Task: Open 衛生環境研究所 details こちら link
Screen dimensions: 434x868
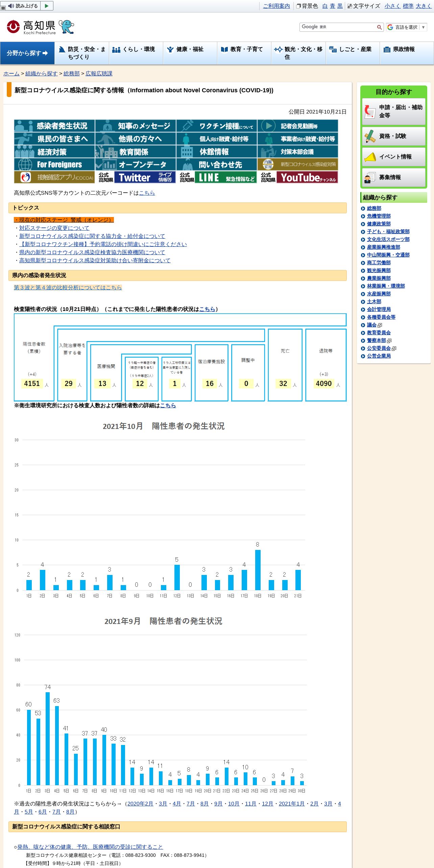Action: pyautogui.click(x=168, y=405)
